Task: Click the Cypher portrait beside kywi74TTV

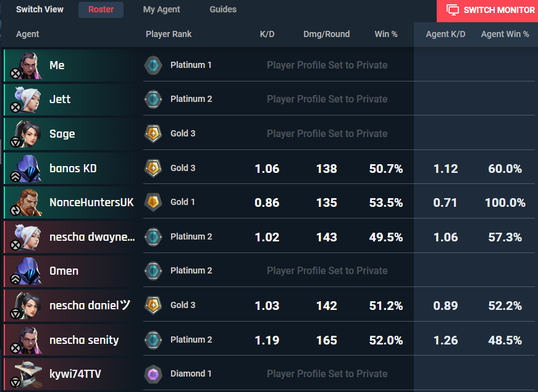Action: point(29,374)
